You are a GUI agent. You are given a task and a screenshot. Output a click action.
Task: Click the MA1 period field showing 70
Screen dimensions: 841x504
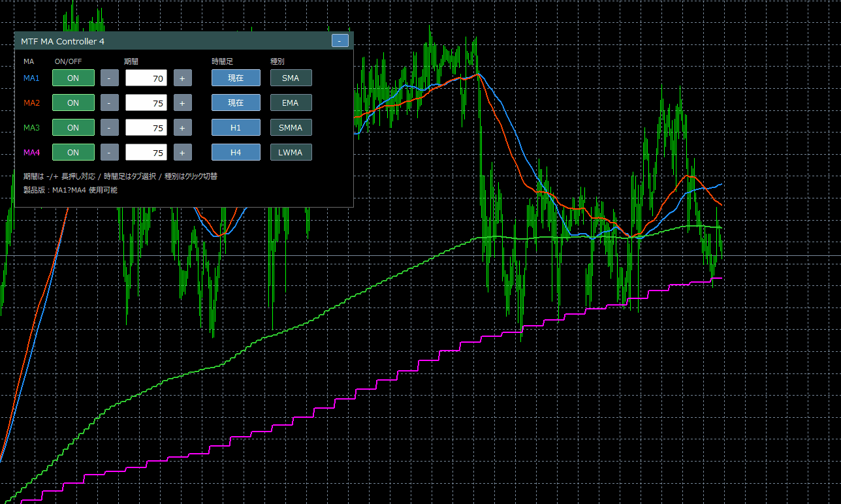point(146,78)
